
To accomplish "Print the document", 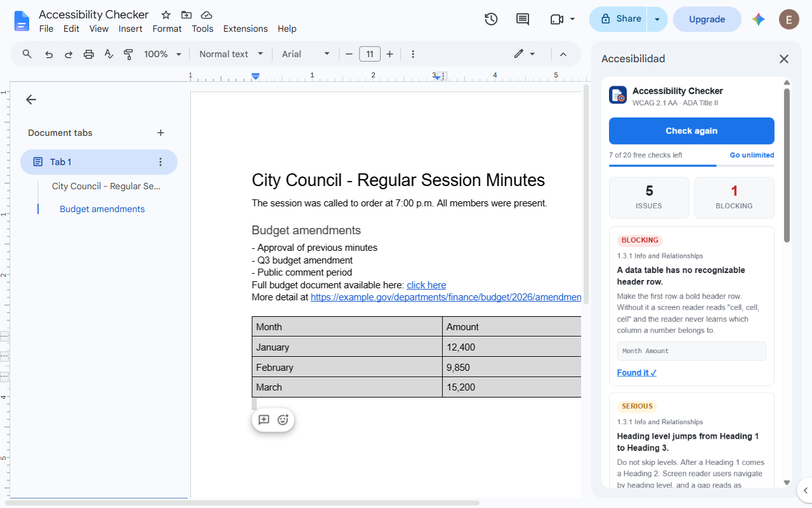I will point(89,54).
